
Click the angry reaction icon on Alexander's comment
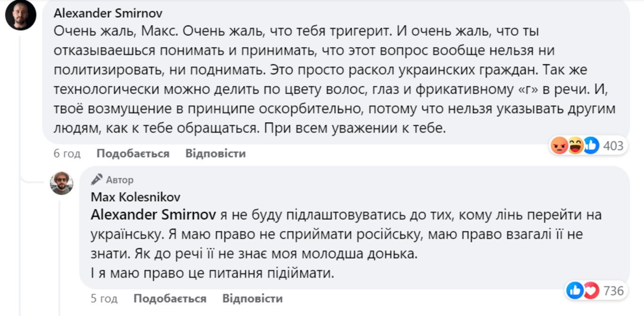(x=559, y=146)
